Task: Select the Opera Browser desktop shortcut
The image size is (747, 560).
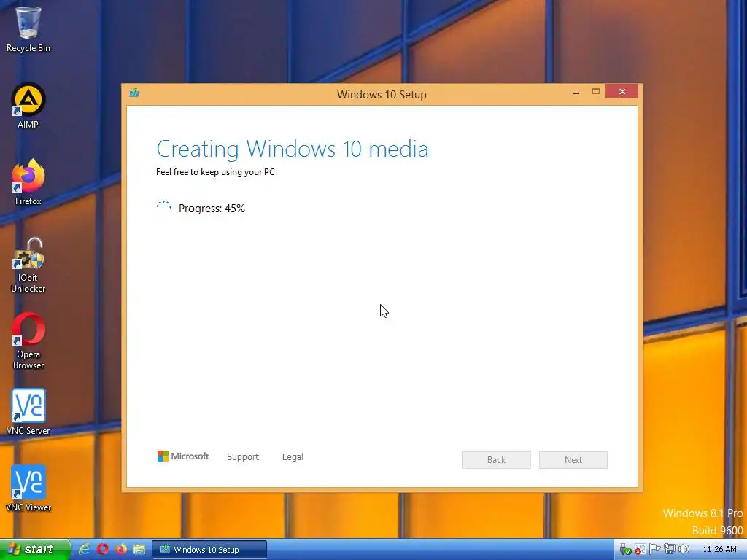Action: pyautogui.click(x=28, y=341)
